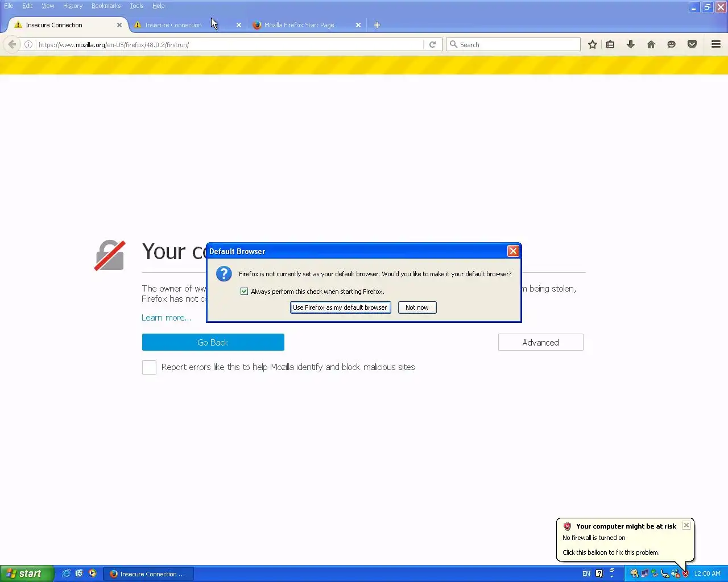Click the URL address field

230,44
